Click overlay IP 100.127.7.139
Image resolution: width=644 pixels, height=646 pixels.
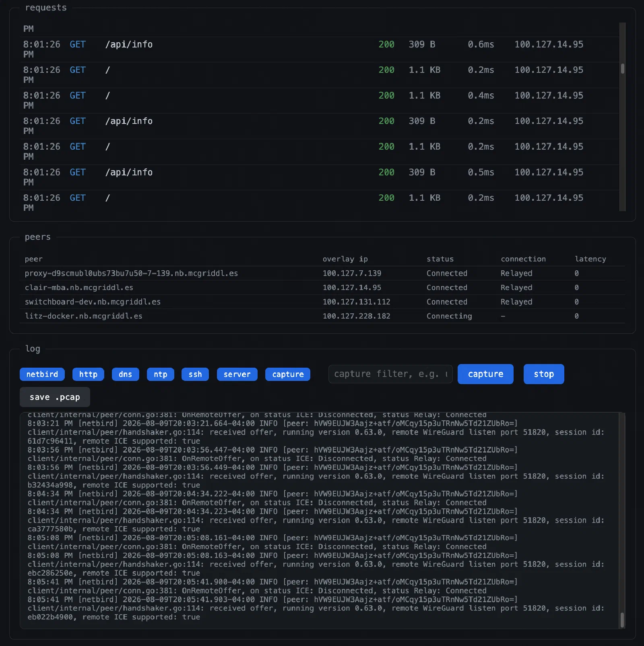(352, 273)
